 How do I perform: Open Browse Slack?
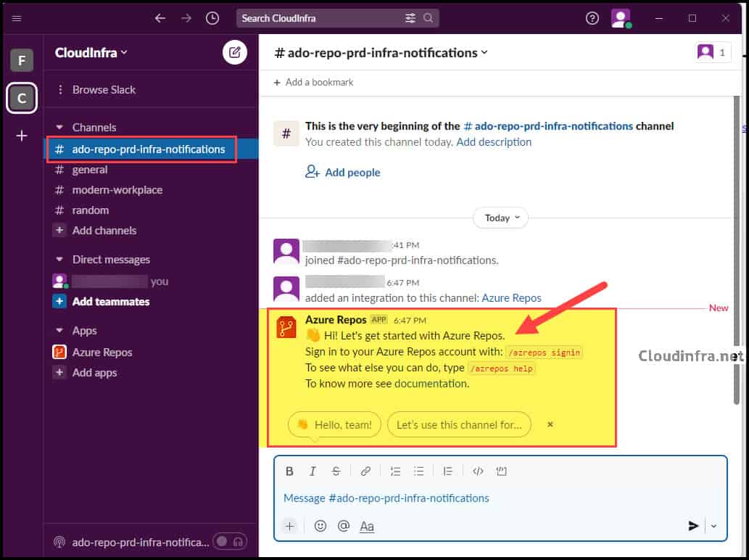(103, 90)
